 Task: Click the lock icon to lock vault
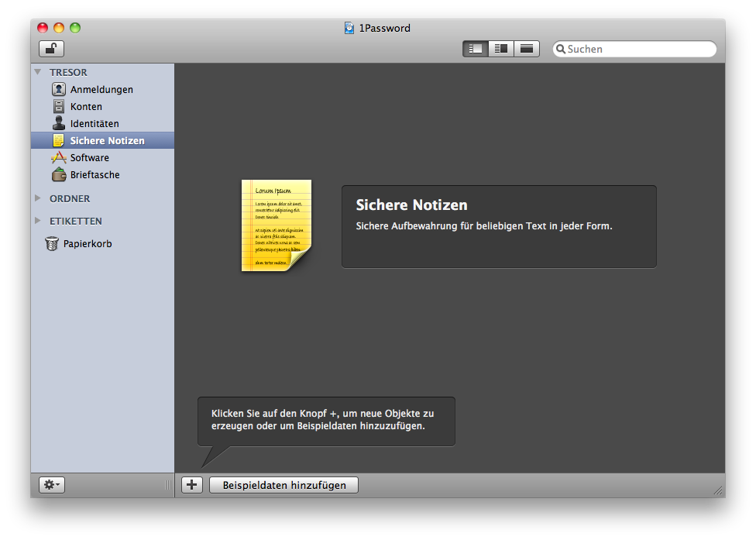pos(51,49)
